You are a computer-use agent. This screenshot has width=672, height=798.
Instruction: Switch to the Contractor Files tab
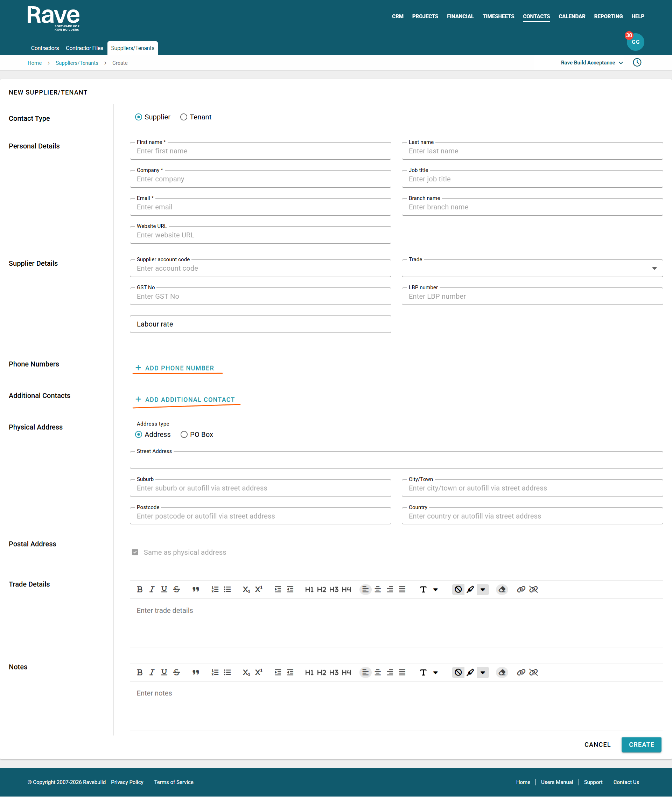pyautogui.click(x=84, y=48)
